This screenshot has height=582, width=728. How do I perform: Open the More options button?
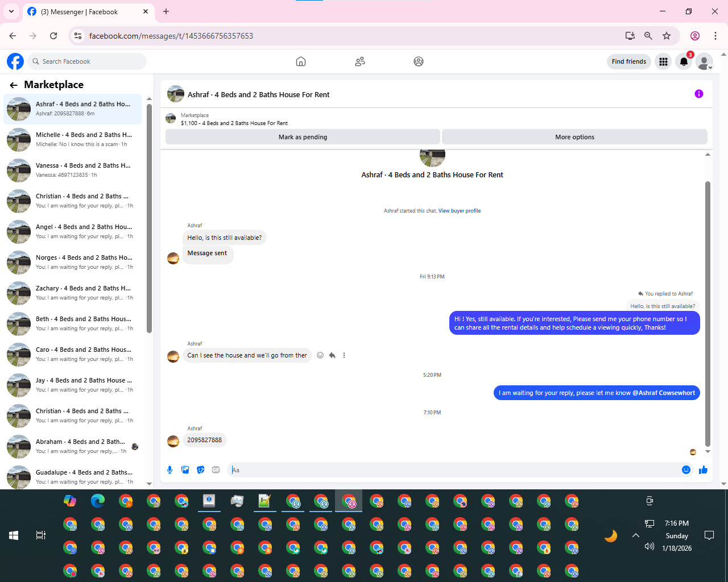pos(574,137)
